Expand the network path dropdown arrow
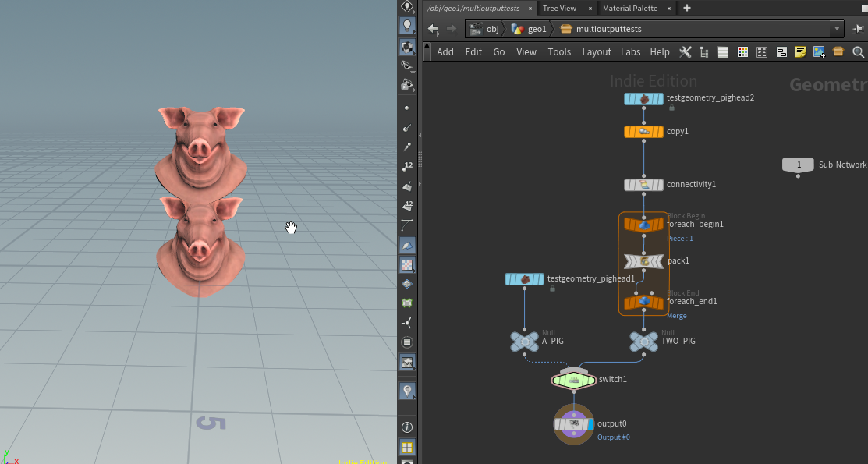 pyautogui.click(x=838, y=29)
